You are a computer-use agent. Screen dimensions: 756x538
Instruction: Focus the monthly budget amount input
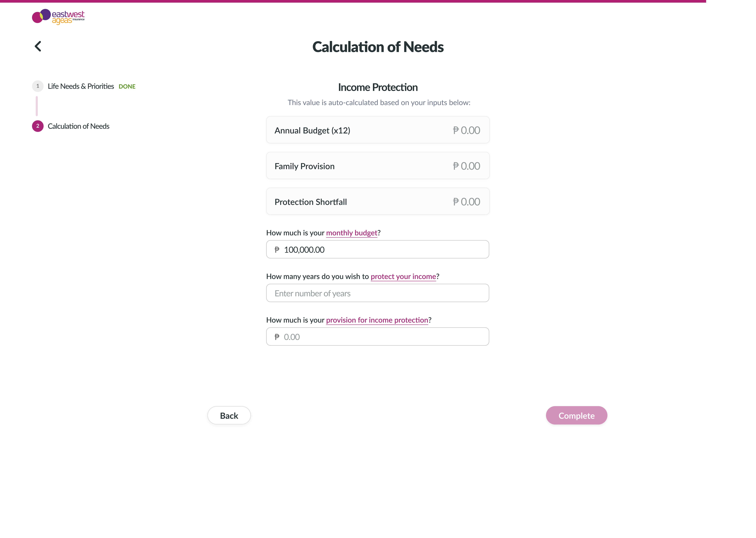click(x=378, y=249)
